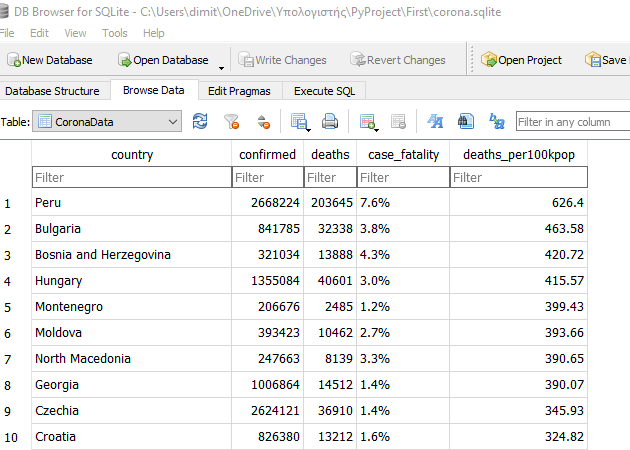Select the Hungary country cell
Screen dimensions: 630x450
[x=132, y=280]
